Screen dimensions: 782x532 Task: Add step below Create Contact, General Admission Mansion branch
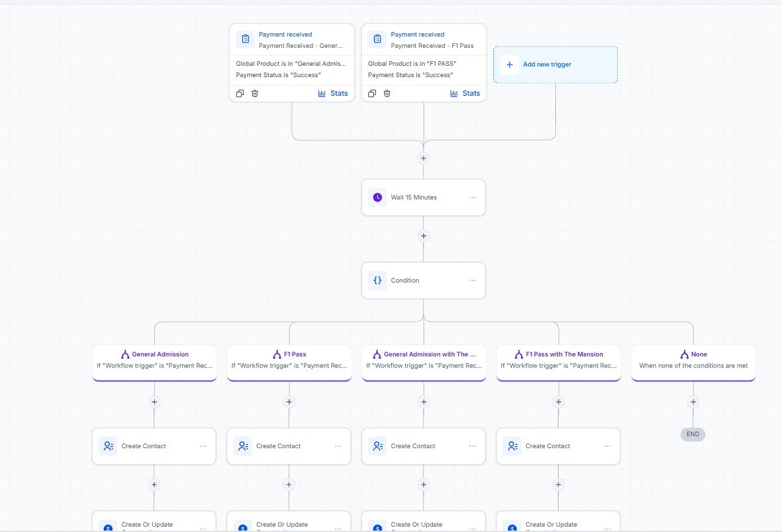point(424,485)
